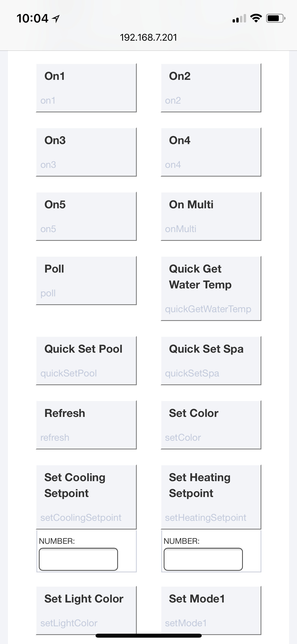Run the On Multi command

pyautogui.click(x=211, y=216)
